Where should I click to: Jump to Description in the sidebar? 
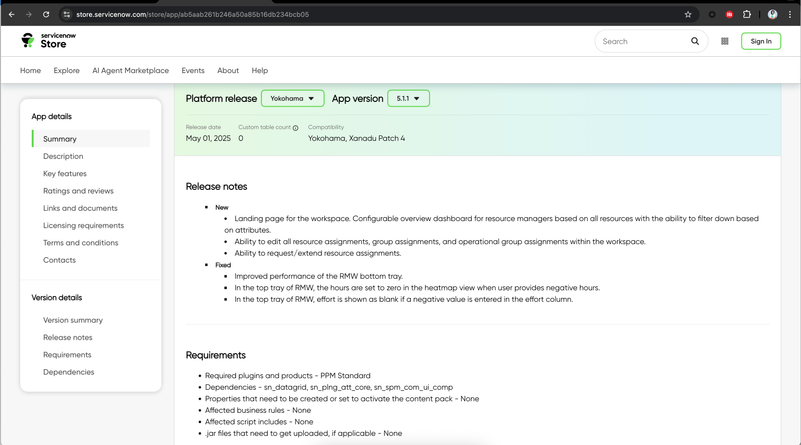click(63, 156)
